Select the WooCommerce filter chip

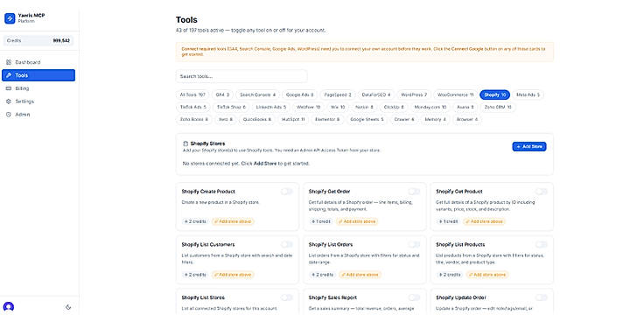pos(456,94)
